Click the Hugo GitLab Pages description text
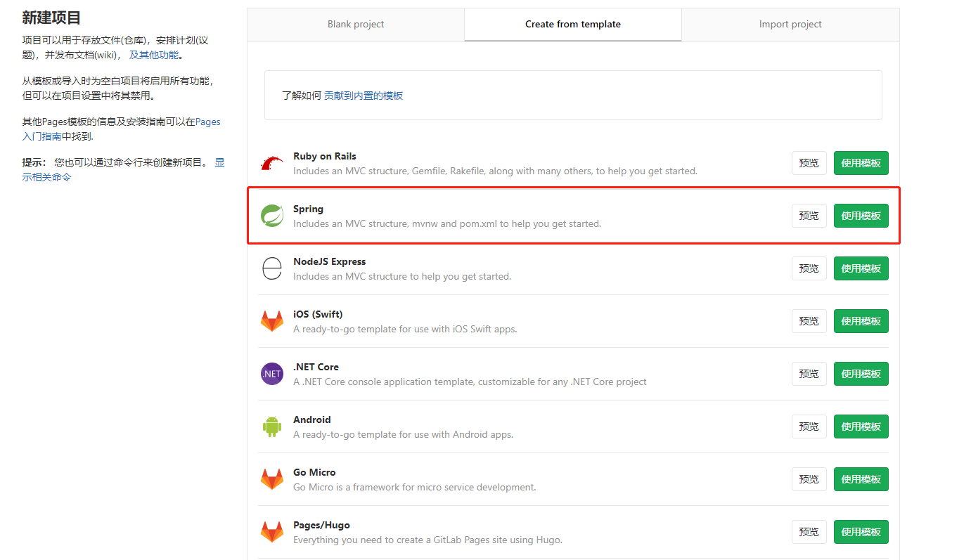This screenshot has width=971, height=560. [x=427, y=540]
